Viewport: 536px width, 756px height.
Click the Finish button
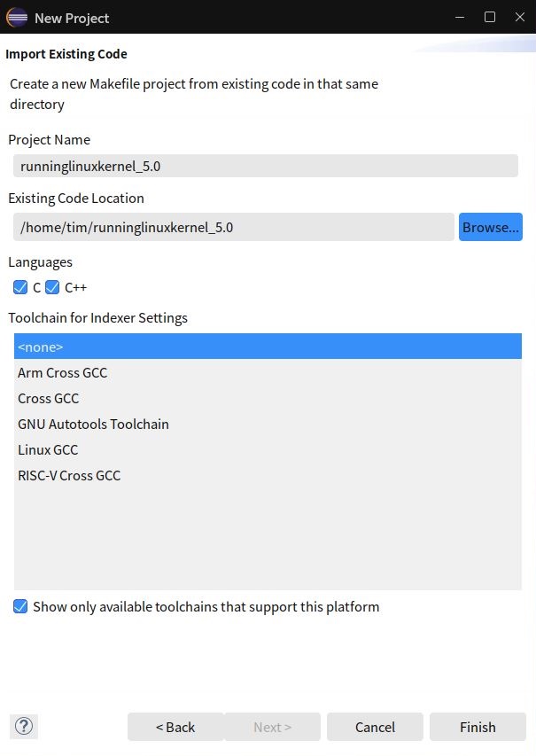[478, 727]
